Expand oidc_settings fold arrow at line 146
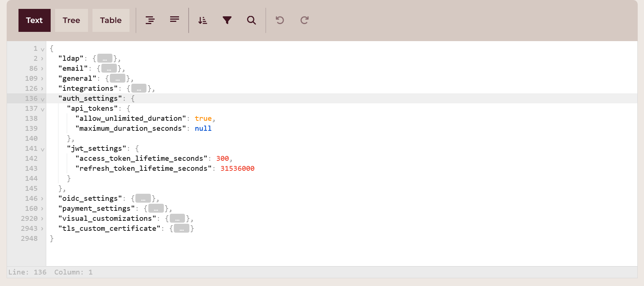 (42, 199)
